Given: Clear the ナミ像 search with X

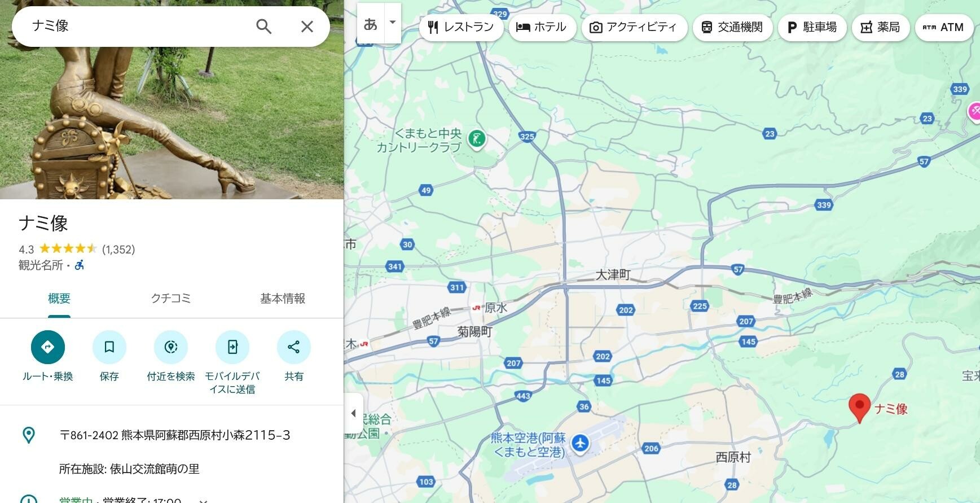Looking at the screenshot, I should (x=307, y=26).
